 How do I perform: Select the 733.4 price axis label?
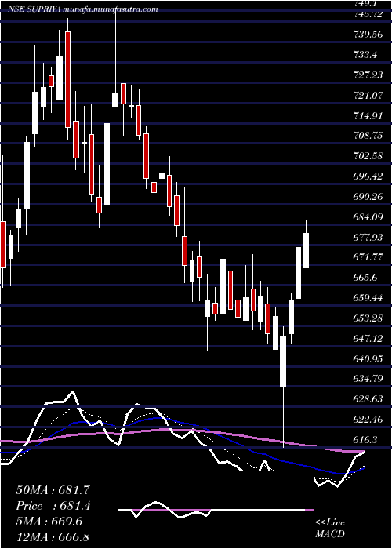(x=366, y=55)
